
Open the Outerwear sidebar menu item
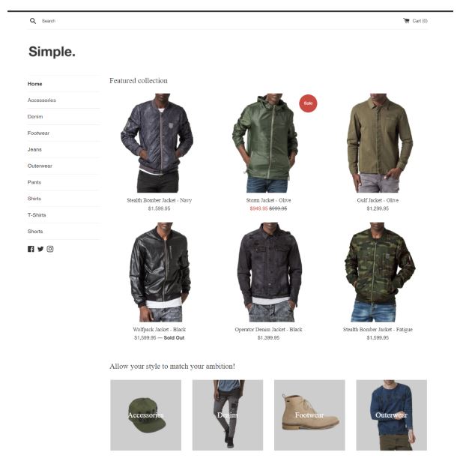(x=40, y=166)
